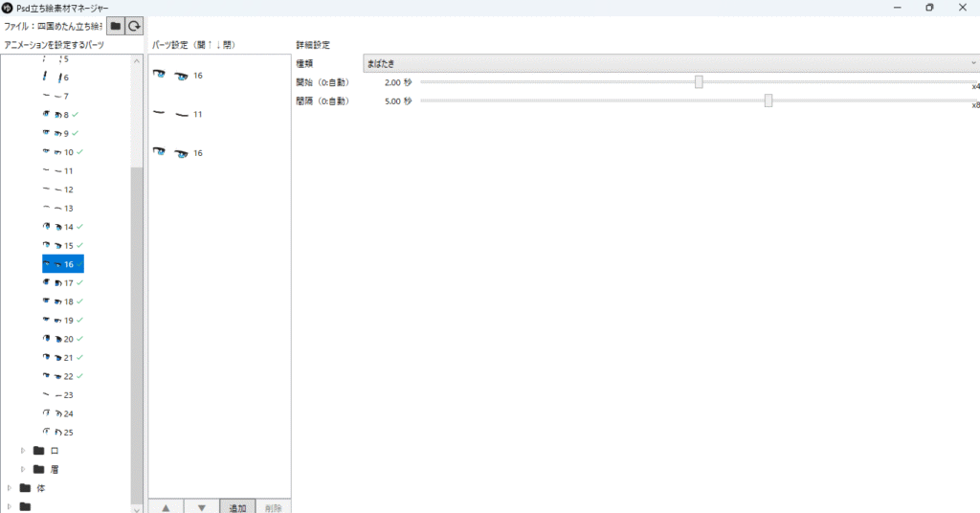Click the reload file icon

point(135,27)
